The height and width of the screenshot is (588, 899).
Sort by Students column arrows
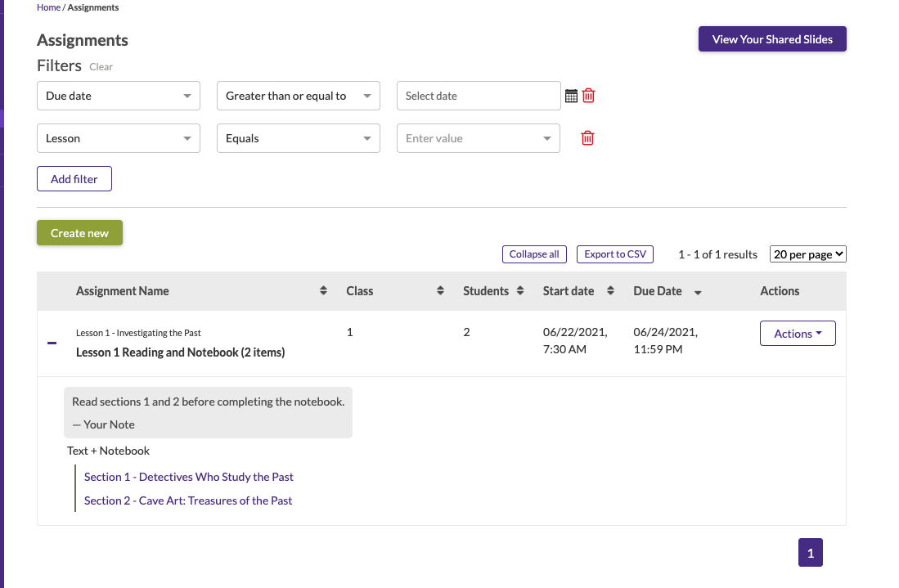(520, 291)
